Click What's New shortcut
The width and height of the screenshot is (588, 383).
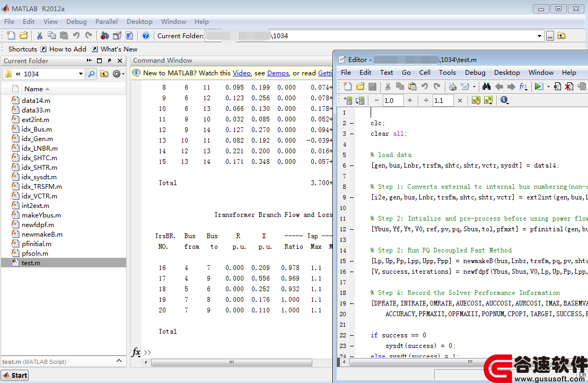click(115, 49)
